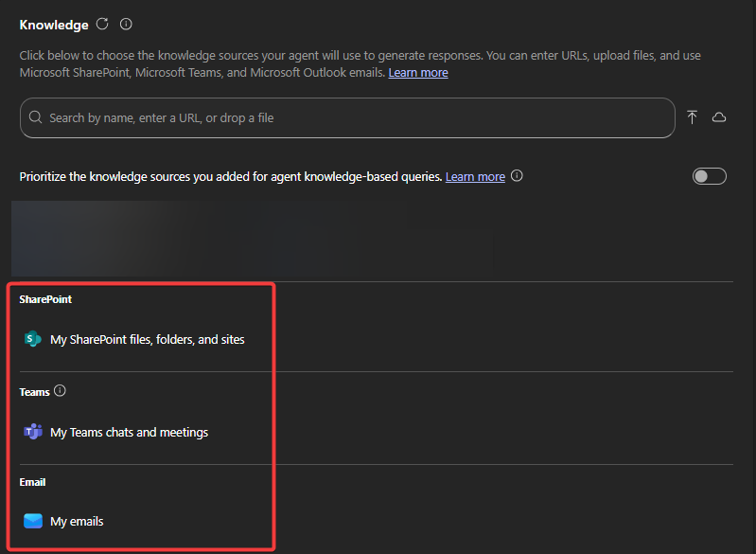756x554 pixels.
Task: Click the Teams heading info icon
Action: point(60,390)
